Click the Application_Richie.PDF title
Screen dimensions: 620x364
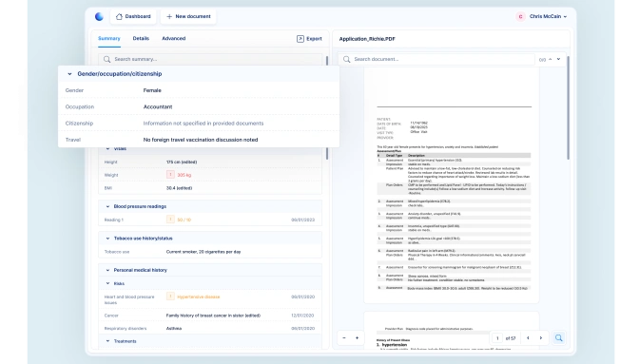(367, 39)
